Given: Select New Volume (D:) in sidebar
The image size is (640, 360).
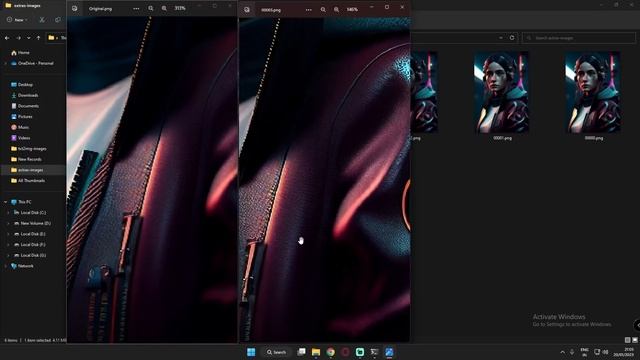Looking at the screenshot, I should 32,223.
